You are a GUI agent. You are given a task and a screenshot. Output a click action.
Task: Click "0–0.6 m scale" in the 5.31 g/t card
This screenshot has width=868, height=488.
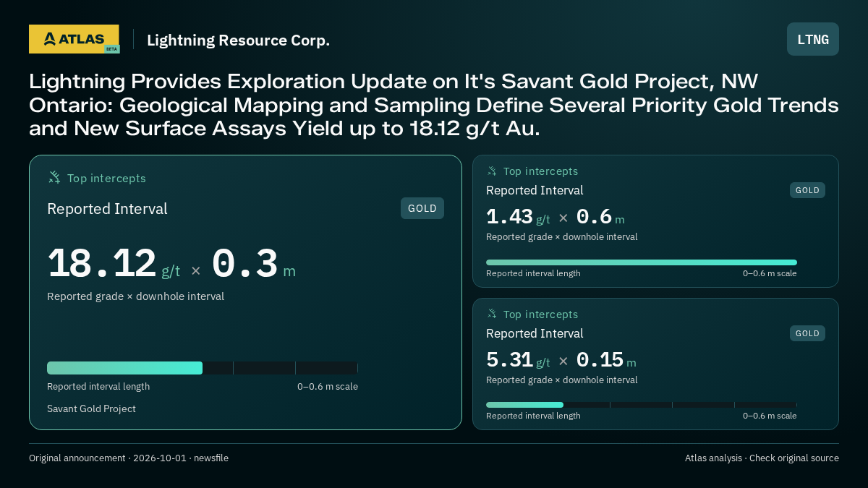click(770, 416)
